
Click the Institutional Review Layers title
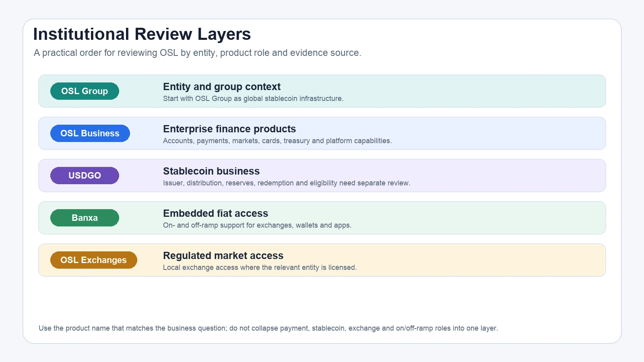pyautogui.click(x=142, y=34)
